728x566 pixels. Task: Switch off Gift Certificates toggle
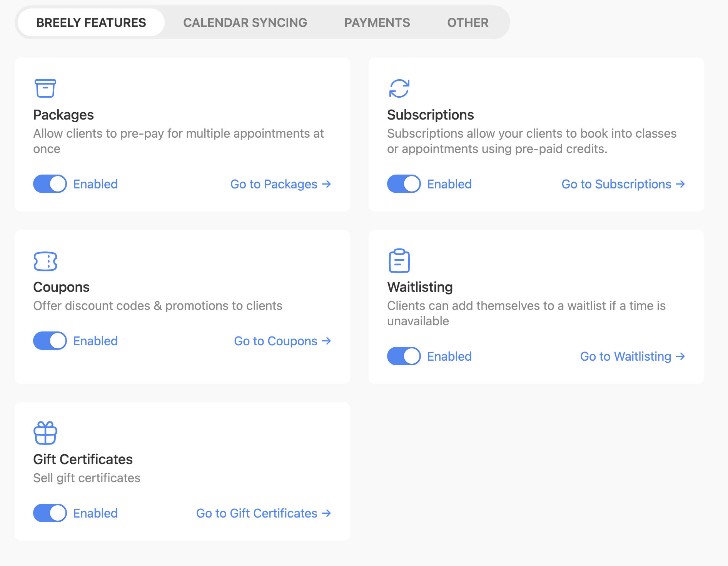click(x=50, y=513)
